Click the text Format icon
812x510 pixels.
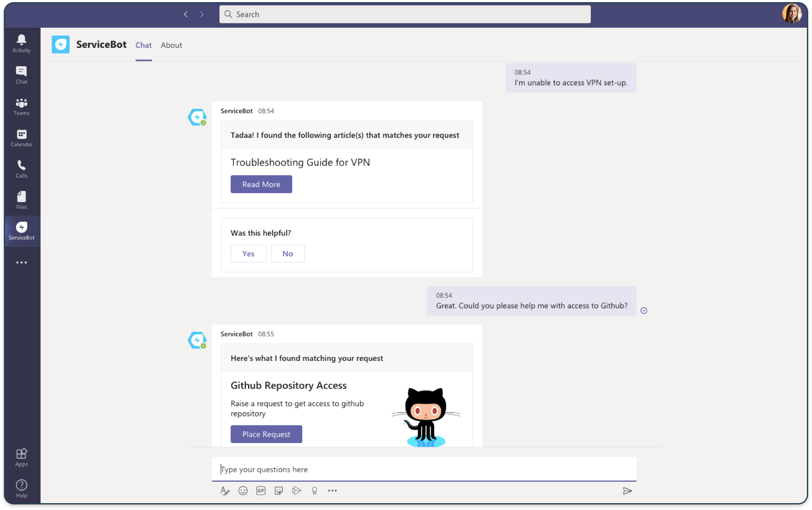(225, 491)
